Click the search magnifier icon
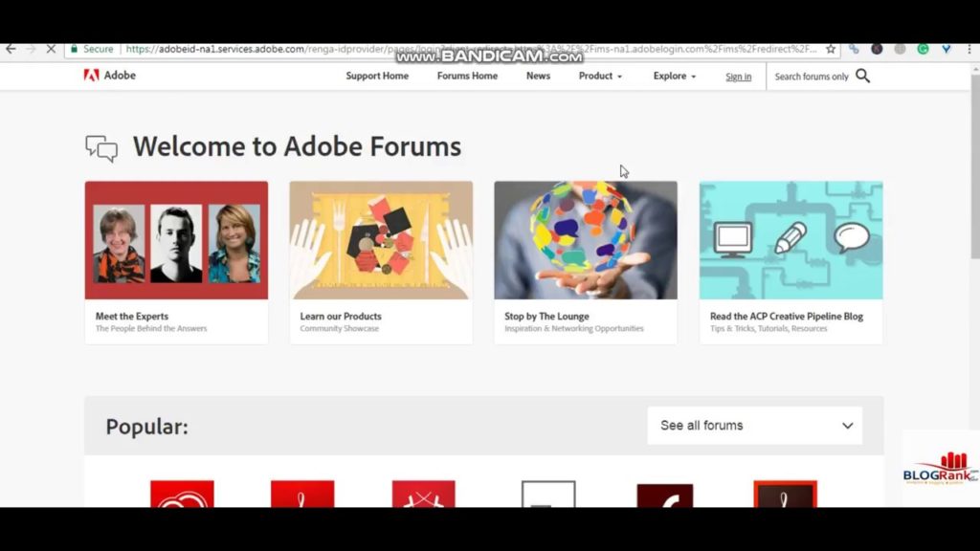Screen dimensions: 980x551 (x=862, y=77)
